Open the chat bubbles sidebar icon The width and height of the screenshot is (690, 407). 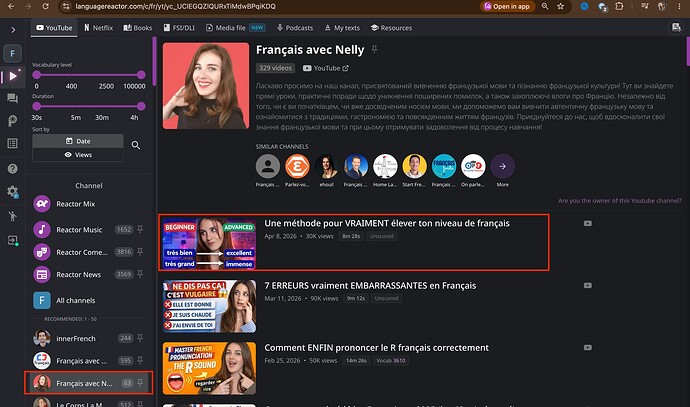point(12,98)
